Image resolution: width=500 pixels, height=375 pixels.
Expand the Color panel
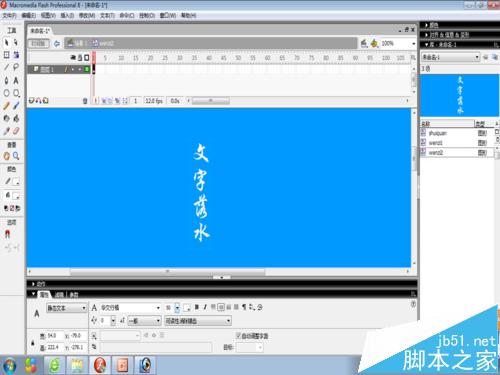click(x=426, y=25)
